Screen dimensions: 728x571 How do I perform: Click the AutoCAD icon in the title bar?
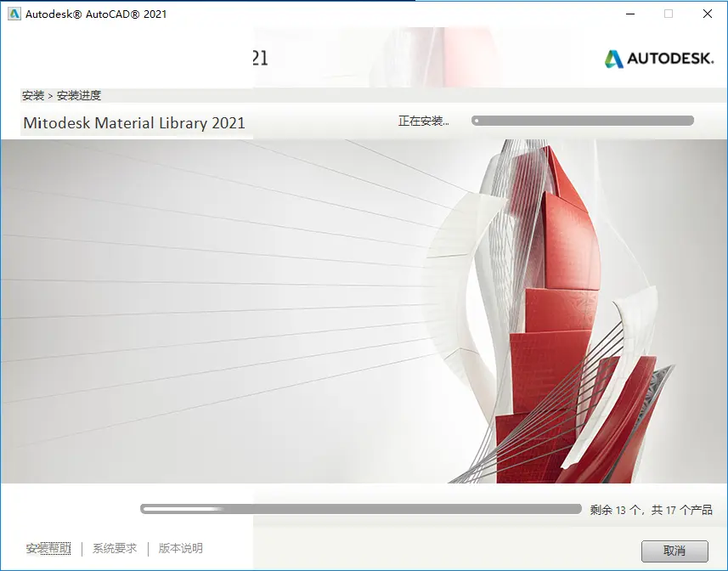pyautogui.click(x=14, y=14)
